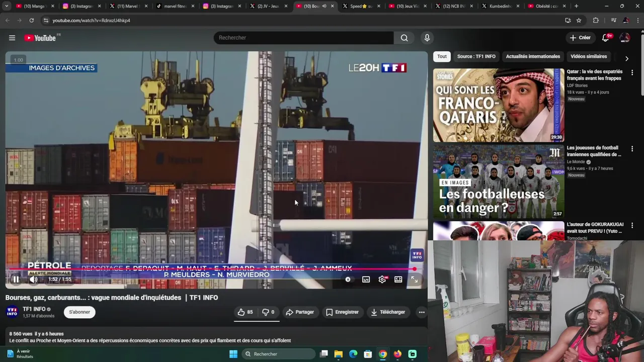644x362 pixels.
Task: Open options for the joueuses de football video
Action: click(632, 149)
